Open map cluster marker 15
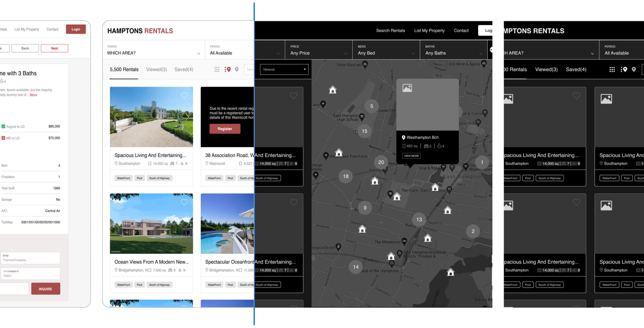 365,131
